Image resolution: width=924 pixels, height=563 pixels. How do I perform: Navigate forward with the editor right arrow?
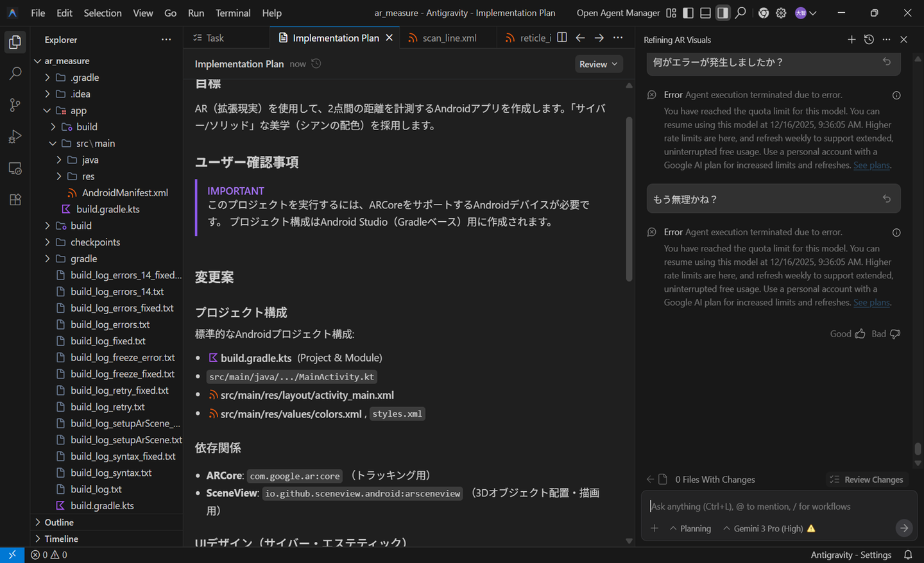coord(599,38)
